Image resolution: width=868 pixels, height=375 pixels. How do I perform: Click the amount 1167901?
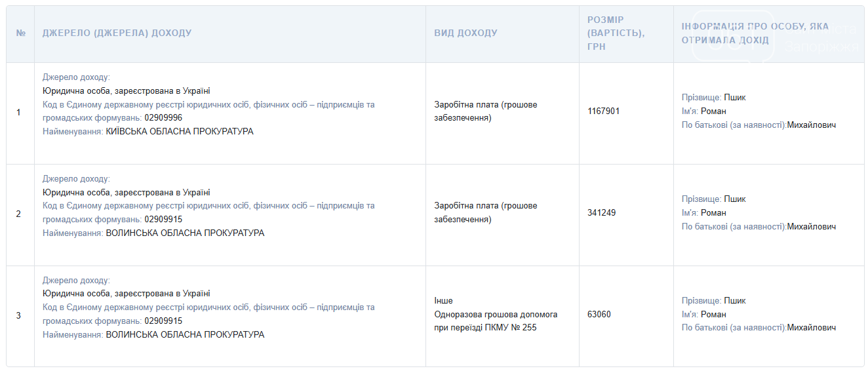(x=603, y=111)
